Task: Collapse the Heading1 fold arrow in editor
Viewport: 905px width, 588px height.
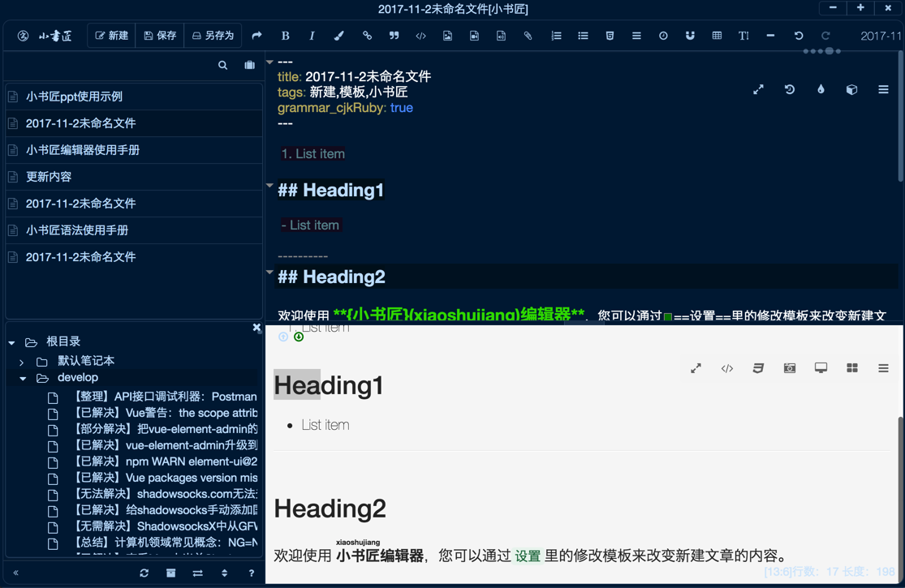Action: pyautogui.click(x=269, y=186)
